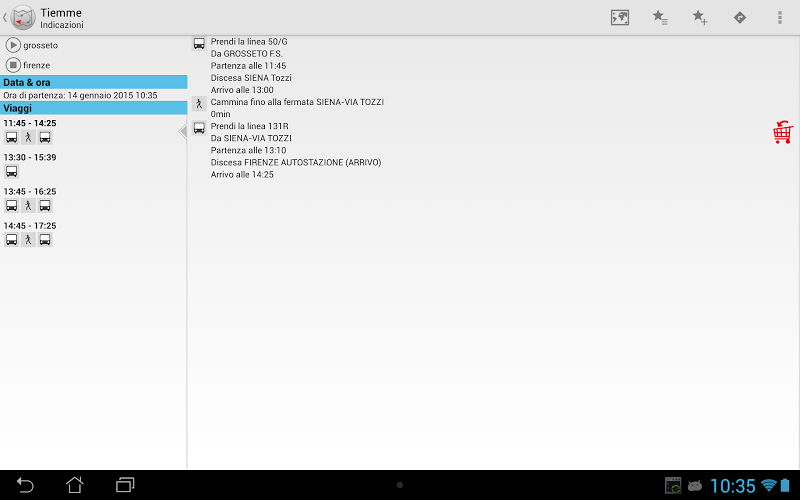Viewport: 800px width, 500px height.
Task: Choose the 14:45 - 17:25 trip
Action: 93,234
